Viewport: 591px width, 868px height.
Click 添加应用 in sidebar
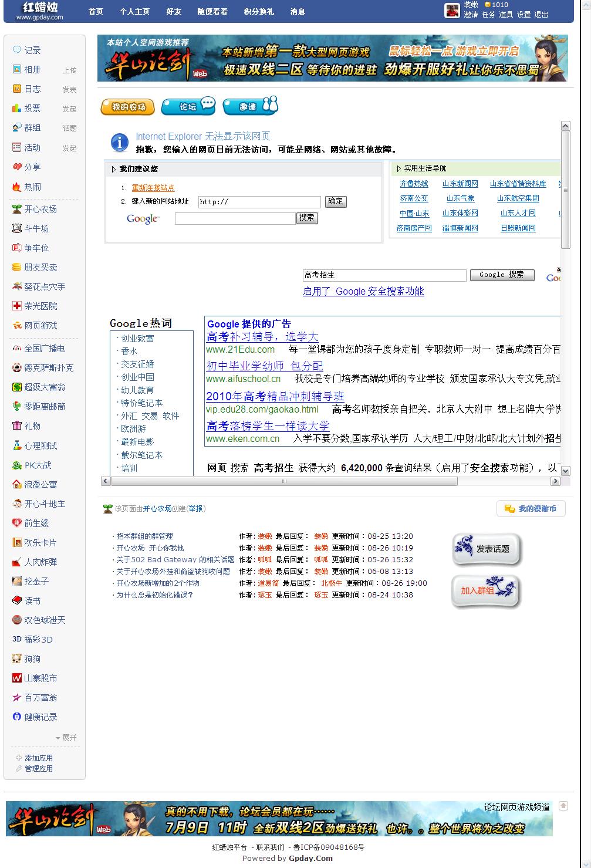click(x=39, y=758)
